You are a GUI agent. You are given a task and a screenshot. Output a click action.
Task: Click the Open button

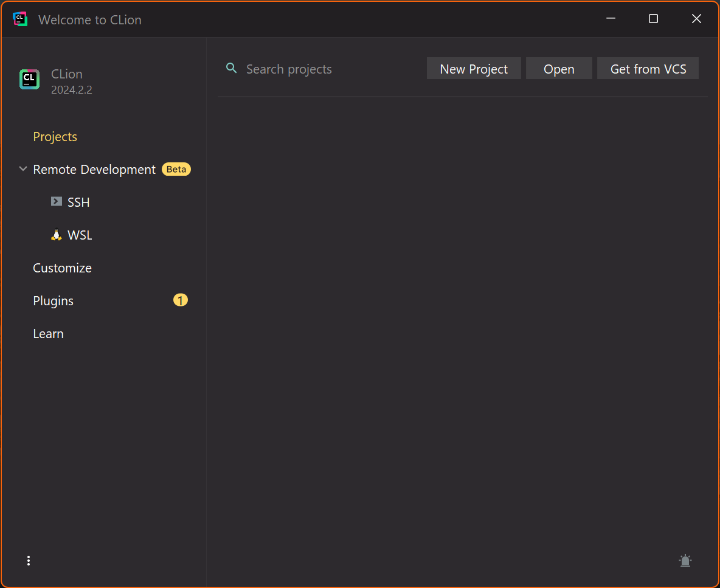tap(559, 68)
